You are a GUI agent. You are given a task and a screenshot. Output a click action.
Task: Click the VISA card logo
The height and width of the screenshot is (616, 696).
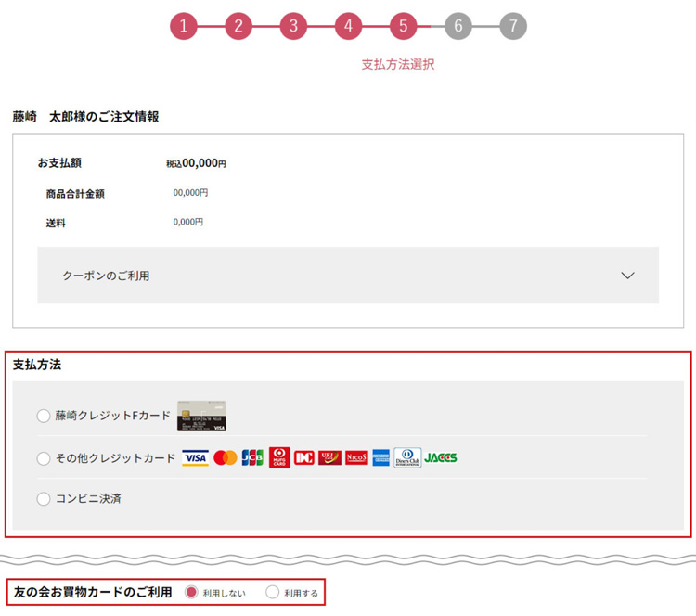coord(195,458)
